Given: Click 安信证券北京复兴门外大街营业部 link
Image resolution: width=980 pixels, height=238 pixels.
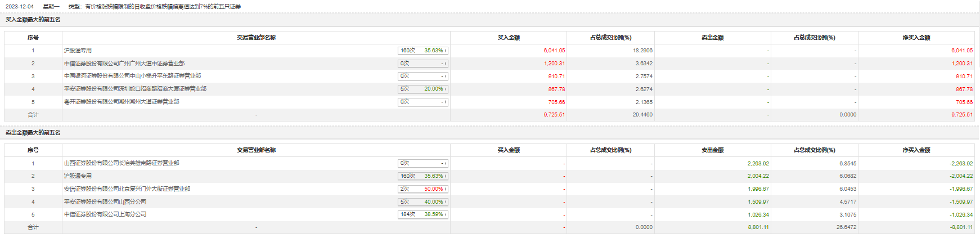Looking at the screenshot, I should (x=127, y=189).
